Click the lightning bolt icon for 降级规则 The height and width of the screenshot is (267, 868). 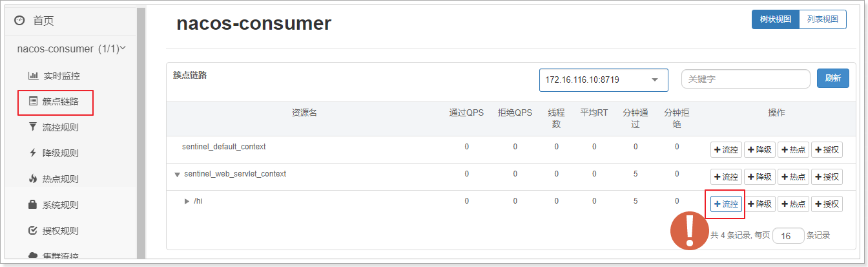(x=33, y=153)
